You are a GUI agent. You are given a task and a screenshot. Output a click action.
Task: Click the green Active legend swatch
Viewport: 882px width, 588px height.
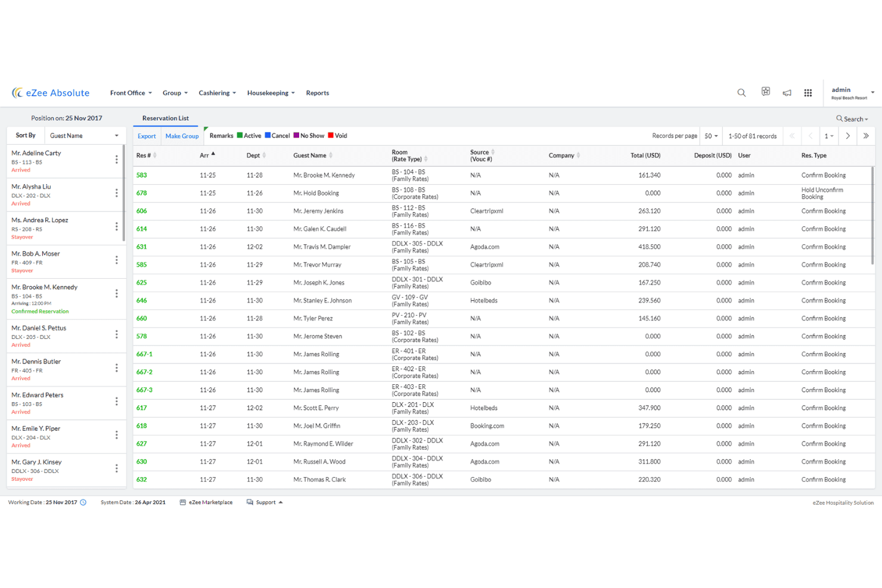(x=240, y=135)
